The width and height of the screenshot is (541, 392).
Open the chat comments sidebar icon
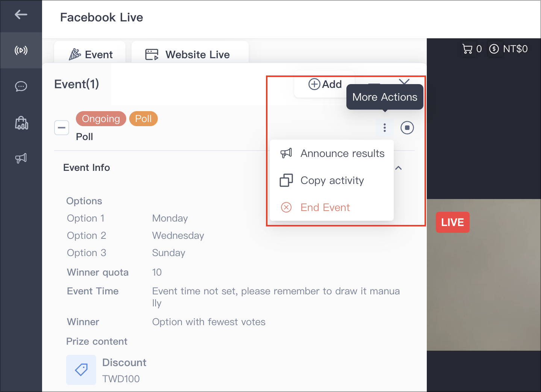click(x=21, y=86)
